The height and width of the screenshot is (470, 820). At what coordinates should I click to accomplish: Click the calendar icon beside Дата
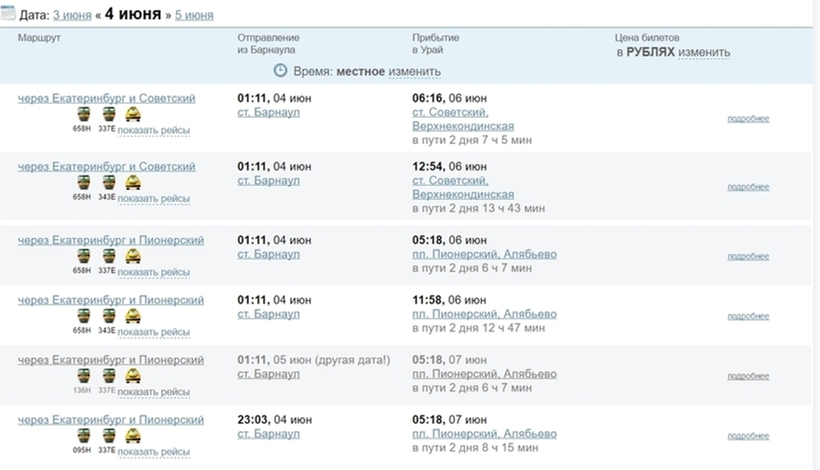coord(8,15)
